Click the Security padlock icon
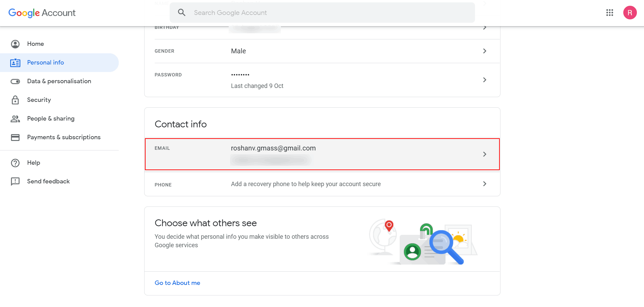Viewport: 644px width, 307px height. coord(15,100)
